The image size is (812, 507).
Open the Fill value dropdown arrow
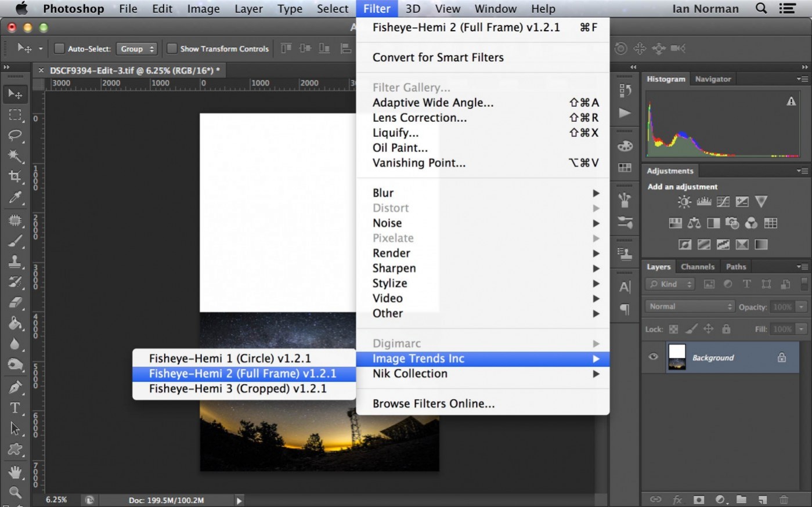802,329
